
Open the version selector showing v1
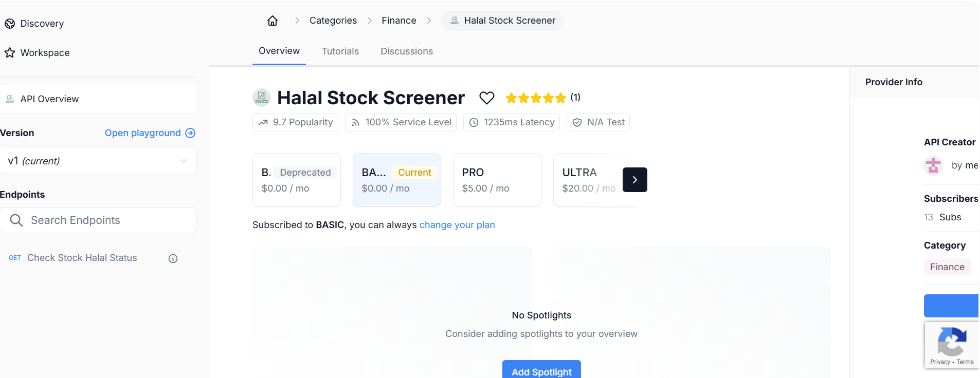pyautogui.click(x=98, y=160)
